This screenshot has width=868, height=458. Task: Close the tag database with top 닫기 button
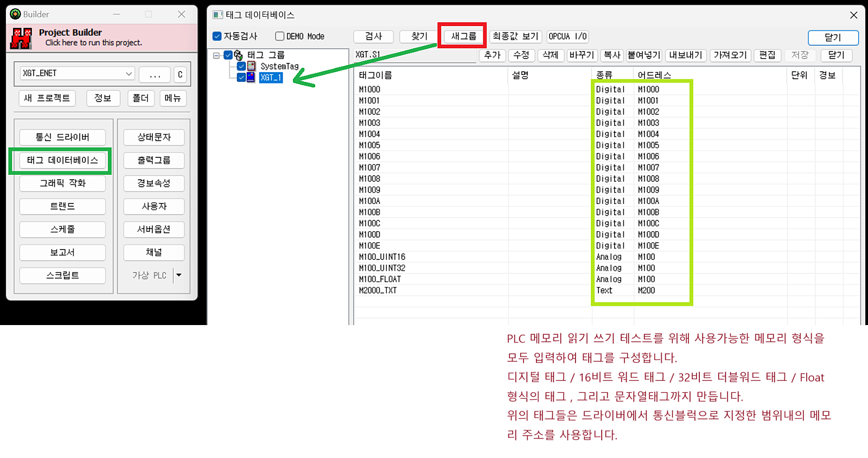(x=833, y=37)
